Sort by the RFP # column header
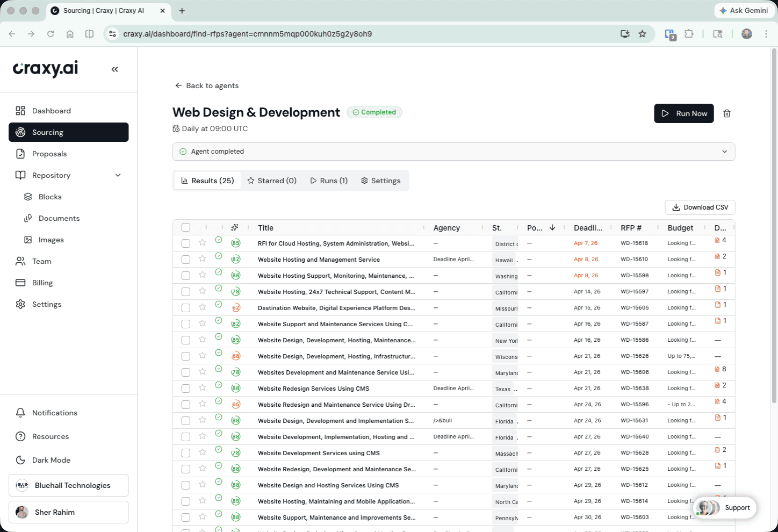 [x=631, y=228]
